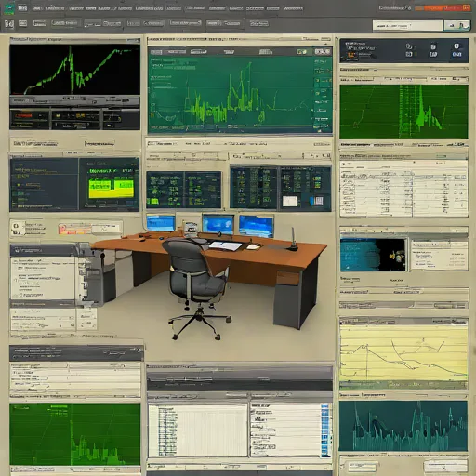
Task: Open the first menu item beside the logo
Action: [22, 7]
